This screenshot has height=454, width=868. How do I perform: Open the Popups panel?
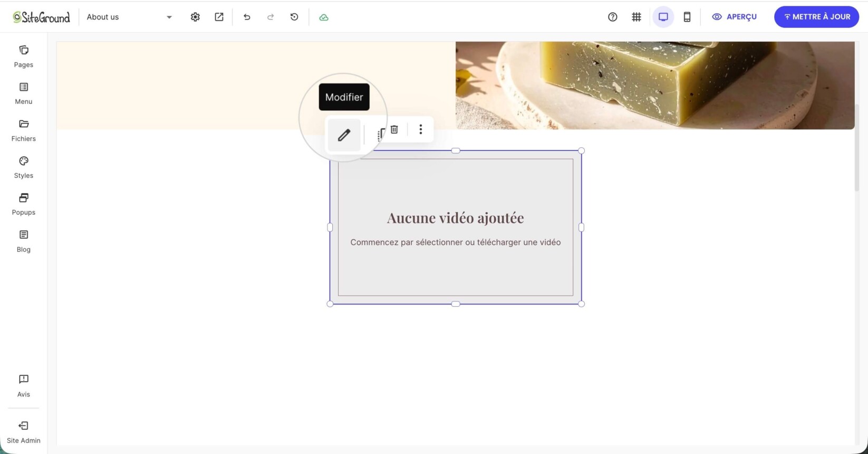[x=23, y=204]
